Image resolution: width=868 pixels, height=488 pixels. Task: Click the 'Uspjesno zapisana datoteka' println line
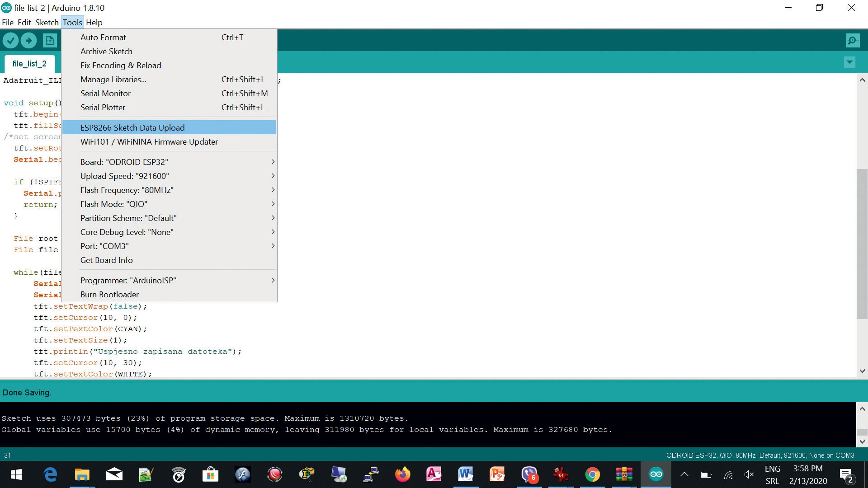137,352
